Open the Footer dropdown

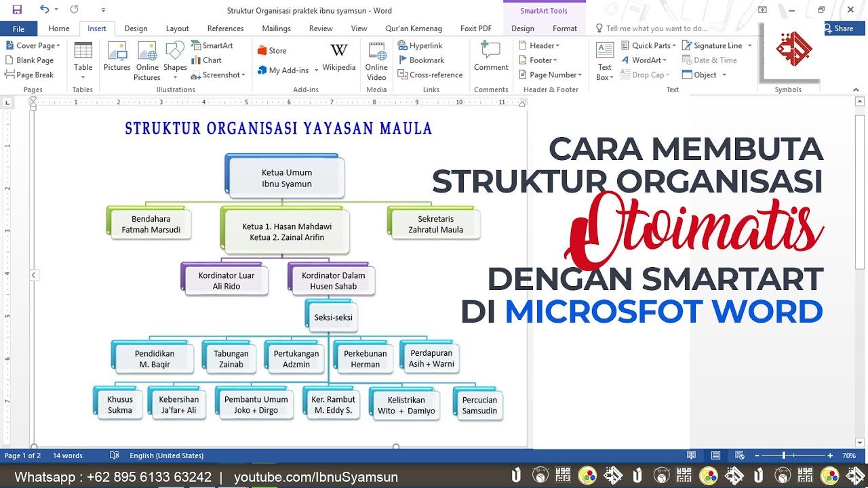(538, 60)
